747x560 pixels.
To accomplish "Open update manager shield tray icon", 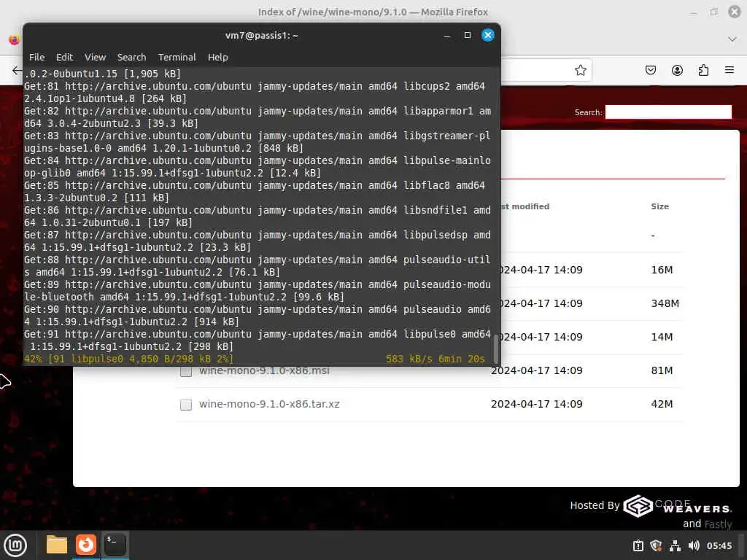I will 656,545.
